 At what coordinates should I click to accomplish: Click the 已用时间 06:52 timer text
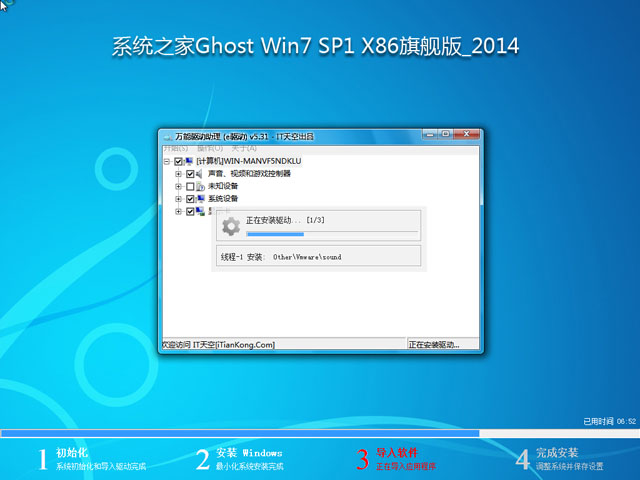click(x=609, y=421)
